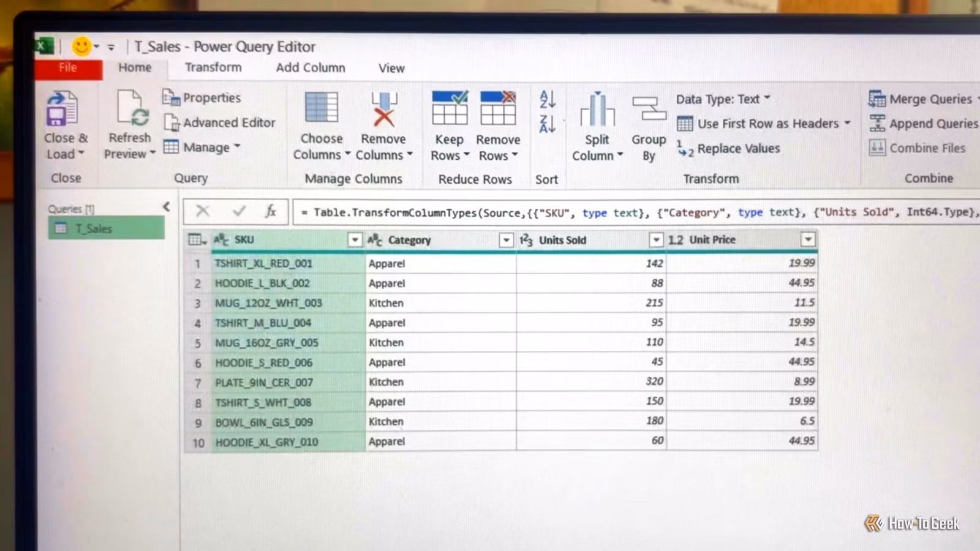980x551 pixels.
Task: Click the Group By icon
Action: 649,109
